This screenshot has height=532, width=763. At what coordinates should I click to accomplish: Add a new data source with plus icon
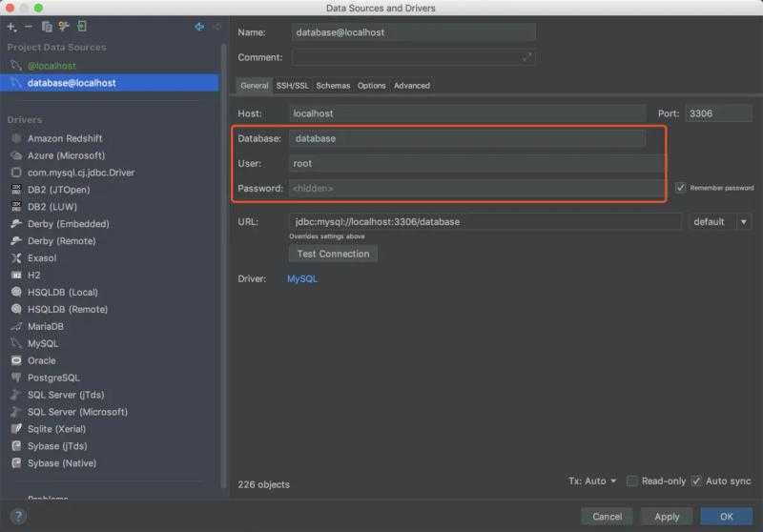click(x=11, y=27)
